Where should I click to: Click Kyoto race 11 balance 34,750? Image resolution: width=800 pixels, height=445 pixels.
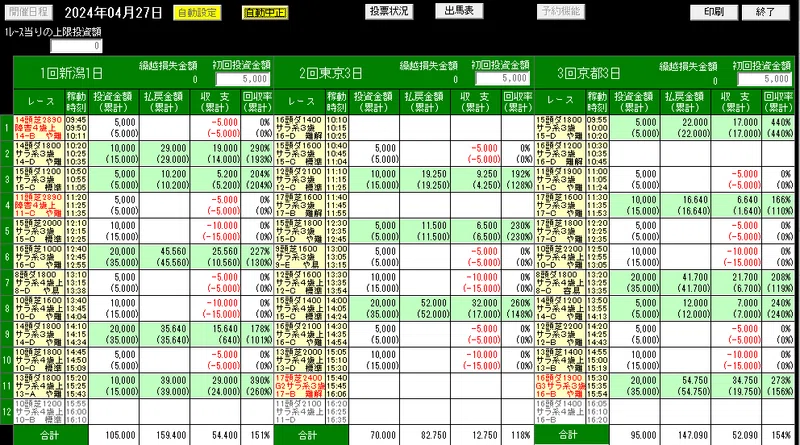coord(736,386)
